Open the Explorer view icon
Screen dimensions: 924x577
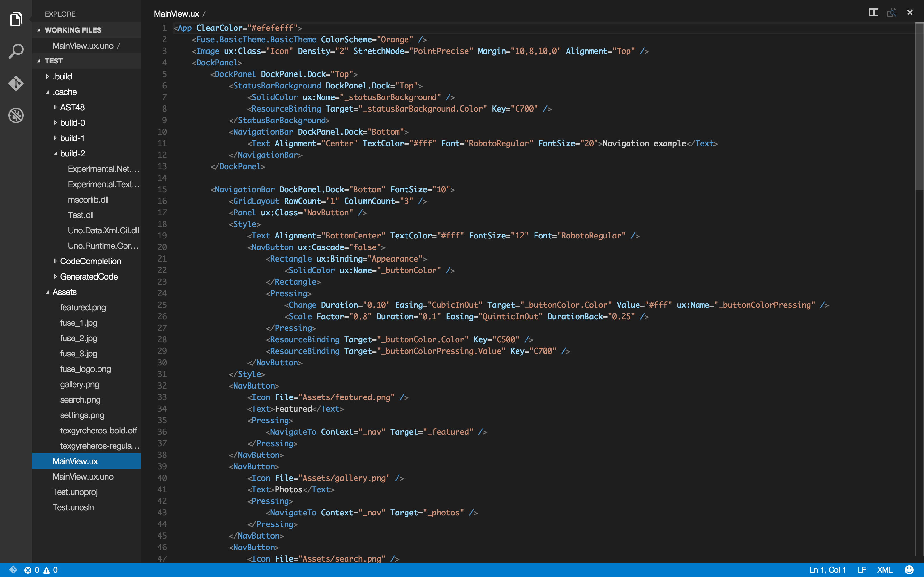tap(16, 19)
